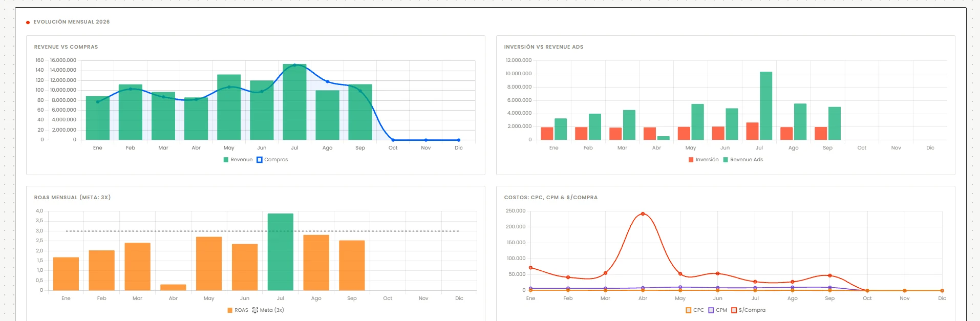
Task: Click the tall July Revenue Ads bar
Action: pyautogui.click(x=766, y=106)
